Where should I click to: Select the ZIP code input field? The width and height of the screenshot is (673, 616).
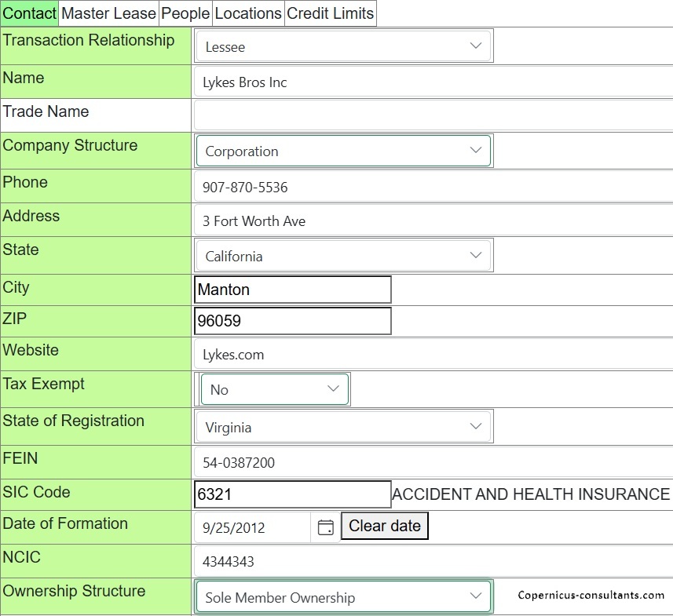[292, 321]
